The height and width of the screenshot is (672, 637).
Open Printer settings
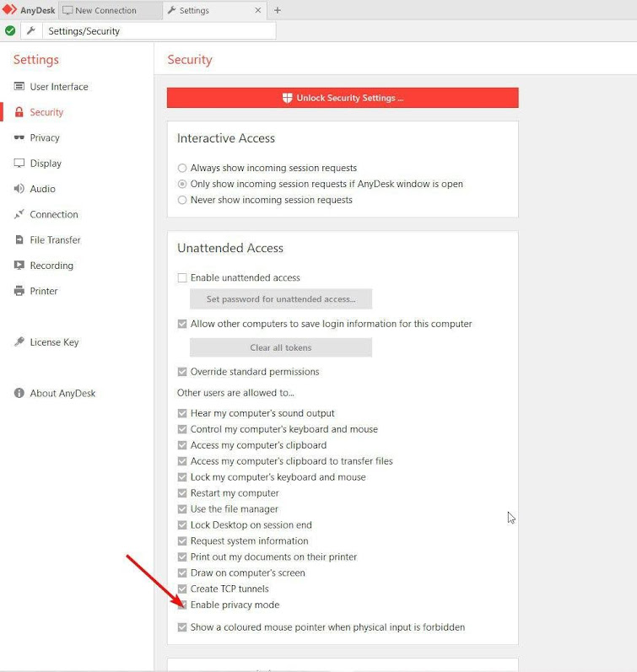click(x=44, y=291)
